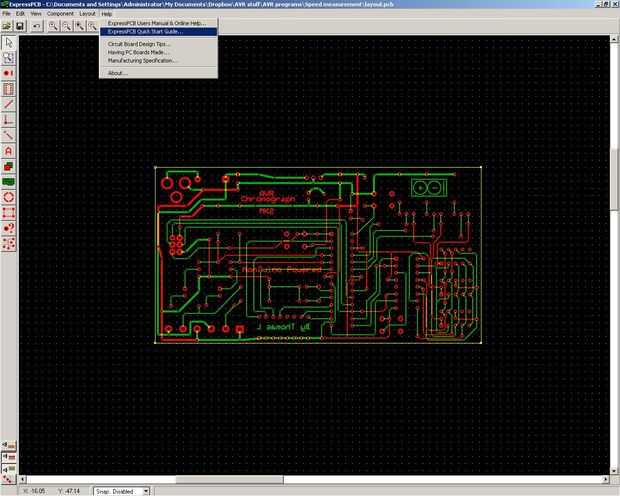Click the undo arrow icon
Viewport: 620px width, 496px height.
pyautogui.click(x=36, y=27)
